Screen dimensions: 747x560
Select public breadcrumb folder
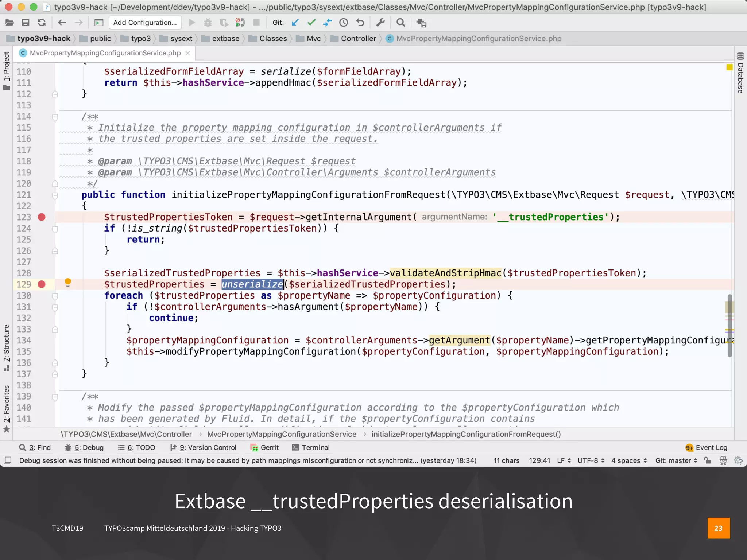pyautogui.click(x=96, y=39)
